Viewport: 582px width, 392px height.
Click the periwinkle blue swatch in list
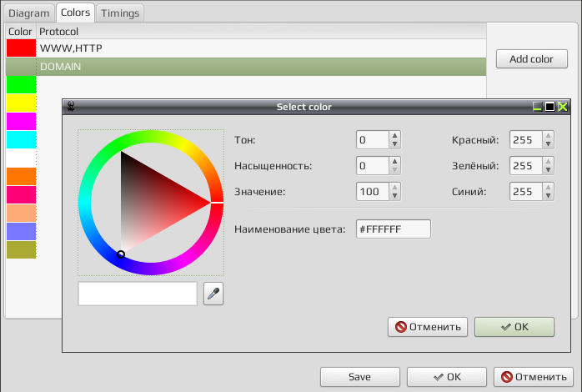tap(21, 231)
